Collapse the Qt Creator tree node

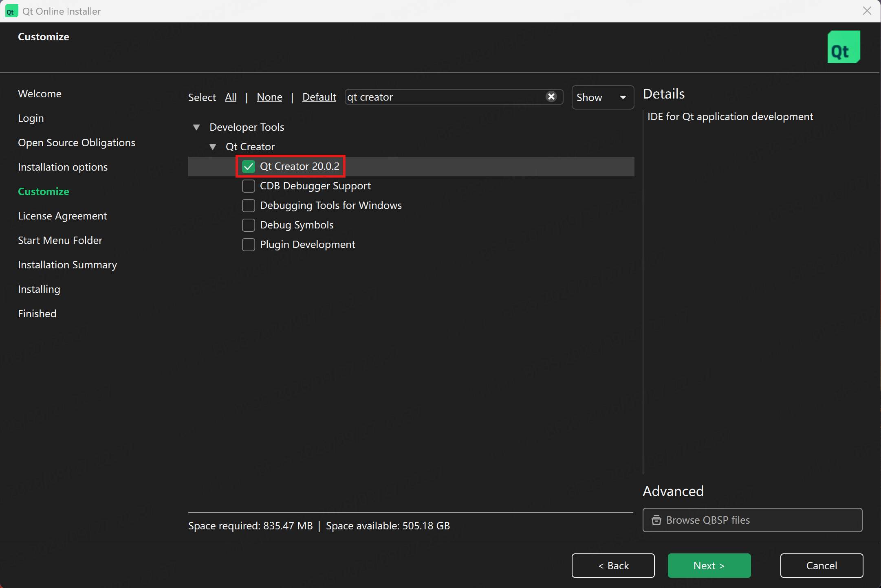[x=213, y=147]
